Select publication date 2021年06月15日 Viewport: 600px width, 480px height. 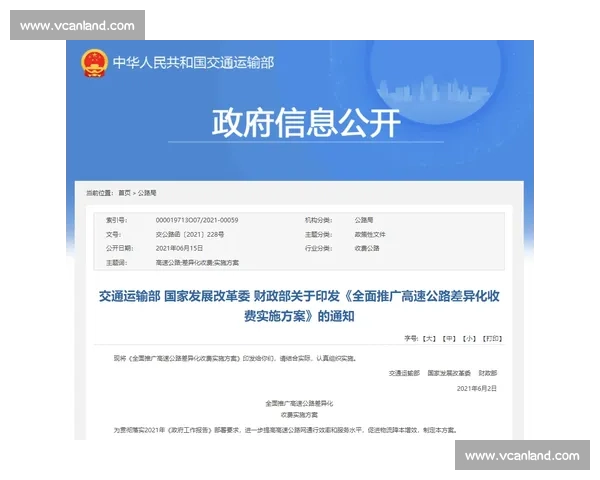click(x=179, y=248)
